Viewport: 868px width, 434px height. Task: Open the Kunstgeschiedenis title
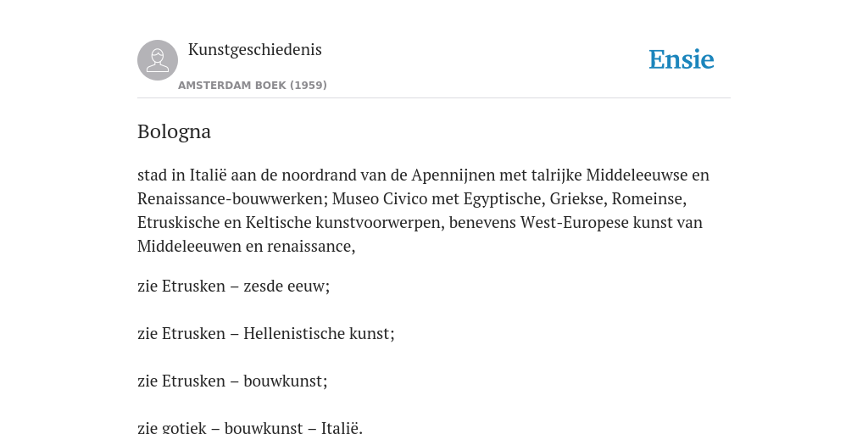[254, 49]
